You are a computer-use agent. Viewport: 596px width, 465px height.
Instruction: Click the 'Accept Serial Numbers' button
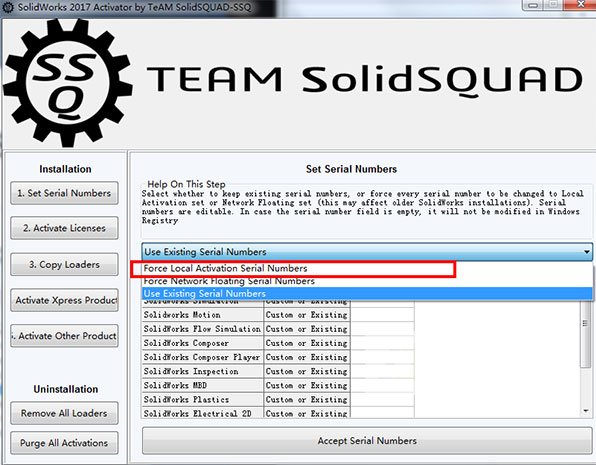click(x=367, y=441)
